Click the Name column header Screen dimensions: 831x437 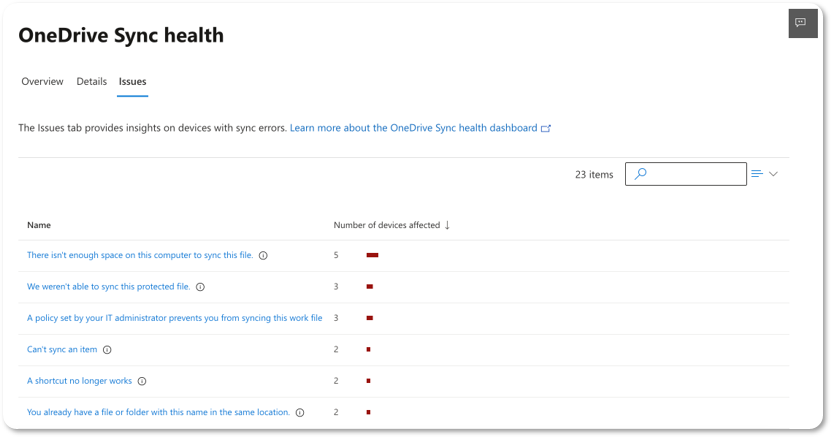click(x=39, y=225)
